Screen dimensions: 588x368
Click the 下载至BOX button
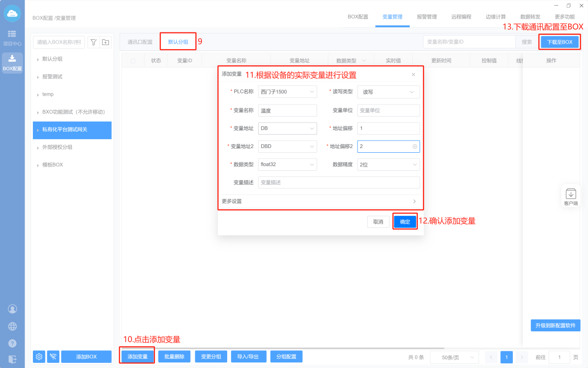[559, 42]
